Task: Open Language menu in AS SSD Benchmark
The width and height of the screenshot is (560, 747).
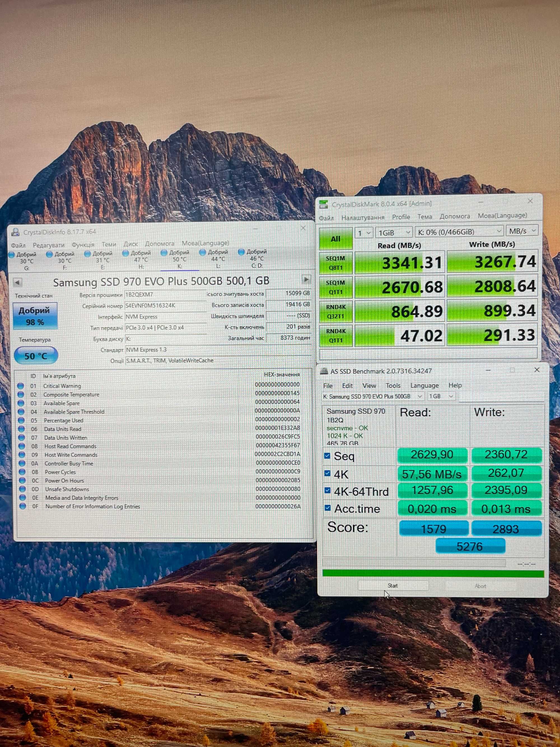Action: coord(424,385)
